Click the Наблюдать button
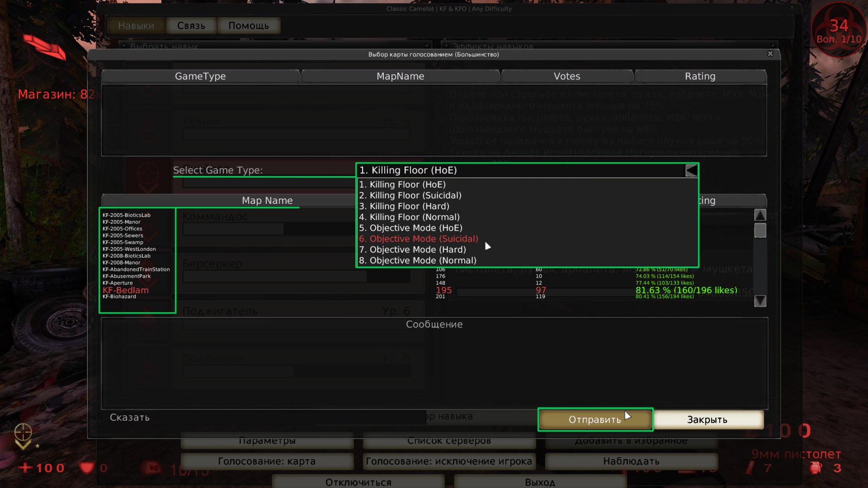The height and width of the screenshot is (488, 868). (631, 461)
